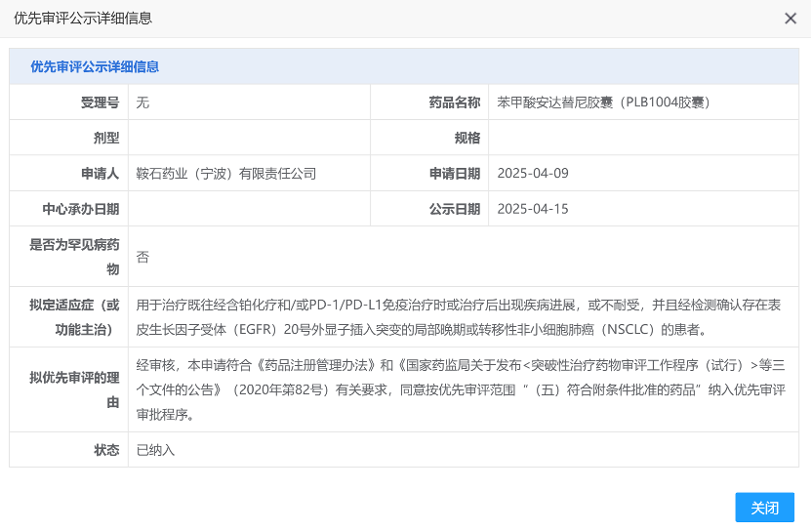Select the dialog title 优先审评公示详细信息 in the top bar
The image size is (812, 531).
pyautogui.click(x=83, y=19)
